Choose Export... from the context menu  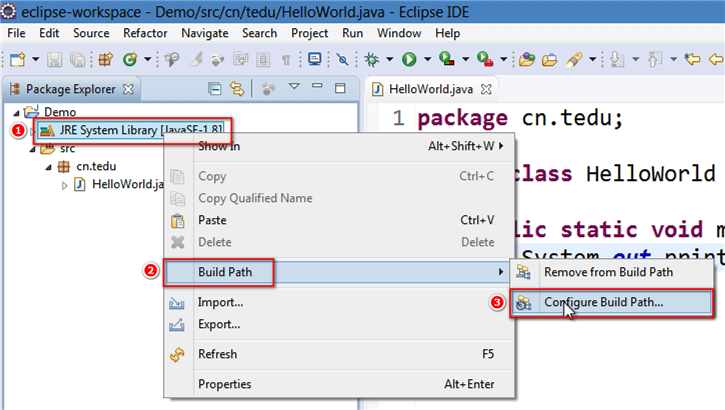click(x=340, y=324)
